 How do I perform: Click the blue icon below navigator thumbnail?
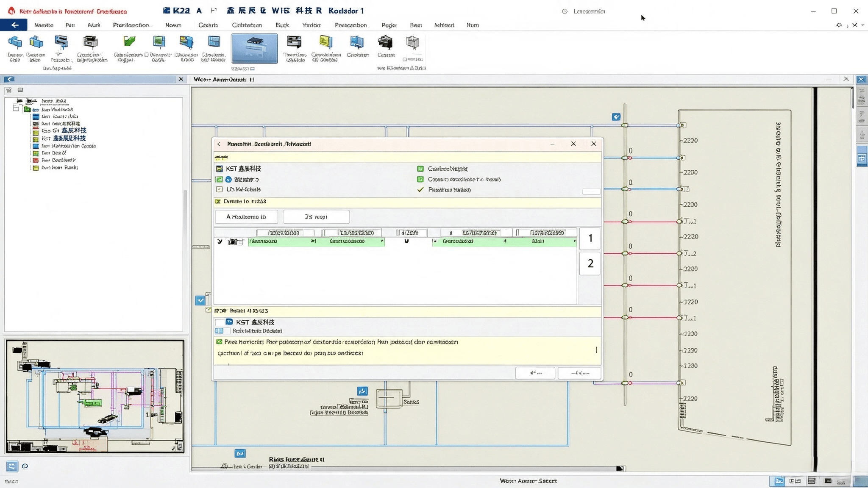(12, 466)
